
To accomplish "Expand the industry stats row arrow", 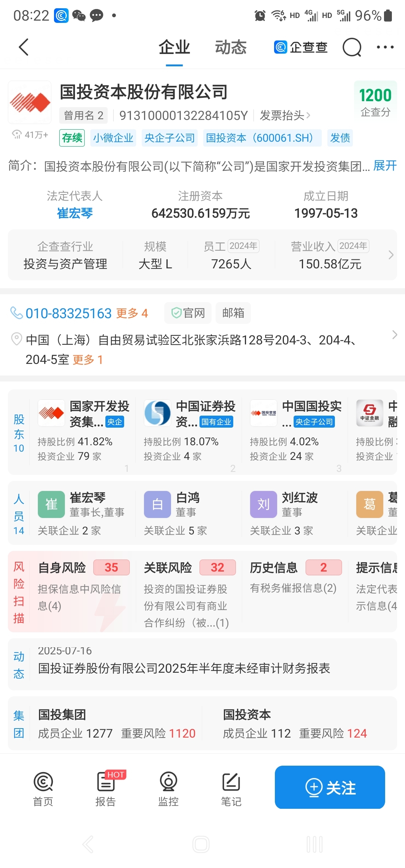I will tap(391, 255).
